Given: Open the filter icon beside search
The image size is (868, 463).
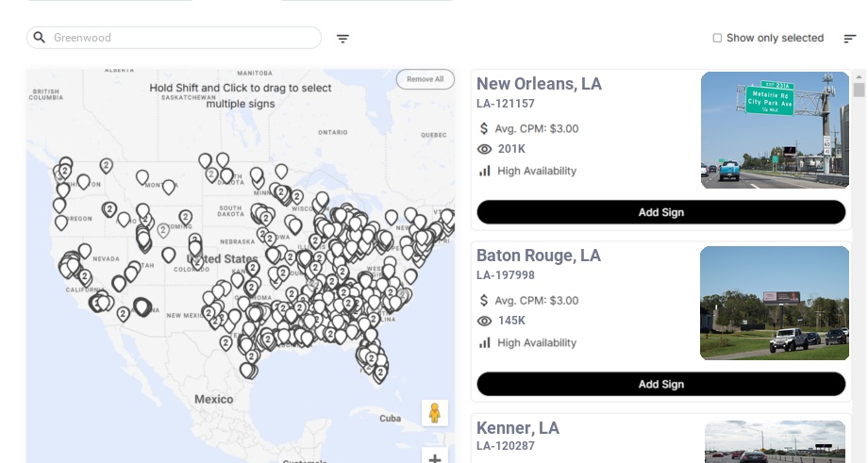Looking at the screenshot, I should (x=342, y=39).
